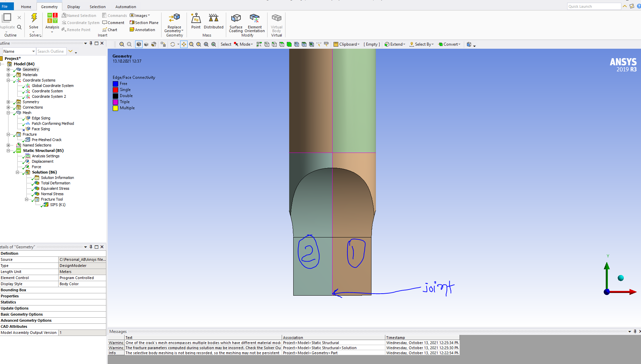
Task: Pin the Outline panel
Action: coord(91,43)
